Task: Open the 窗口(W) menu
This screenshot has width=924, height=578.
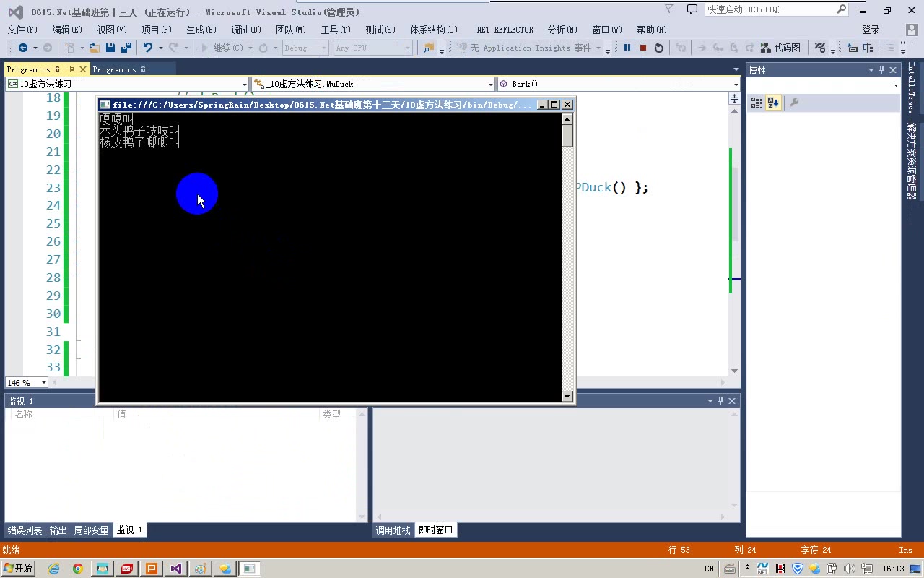Action: pyautogui.click(x=607, y=30)
